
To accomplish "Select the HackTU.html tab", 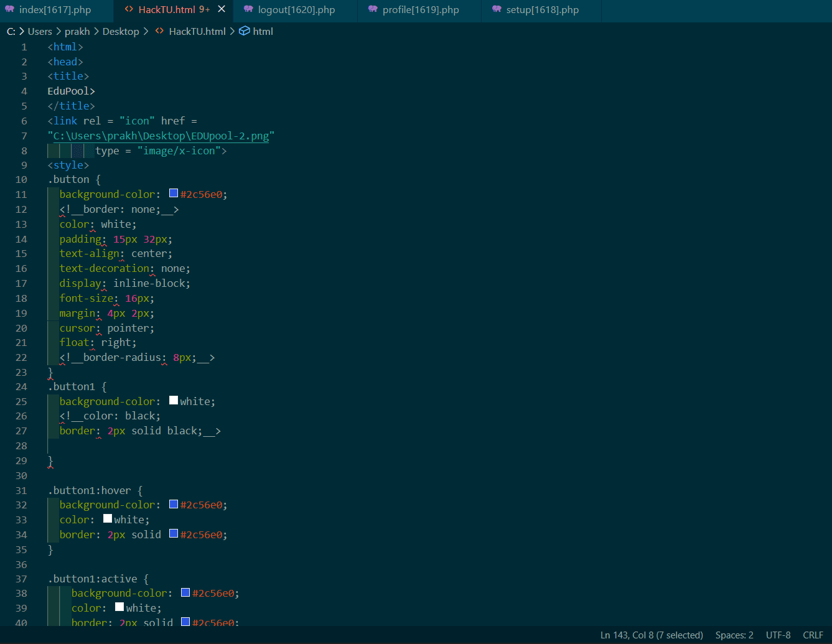I will (x=167, y=10).
